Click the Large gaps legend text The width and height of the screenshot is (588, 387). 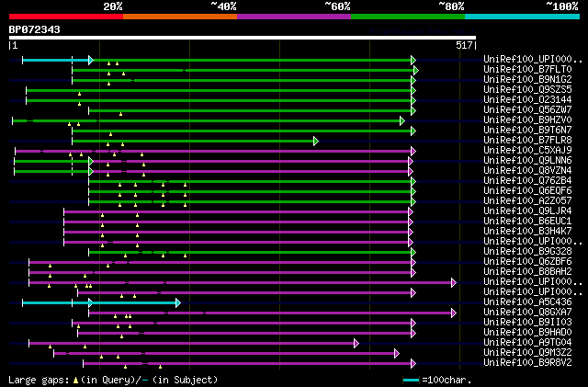39,380
